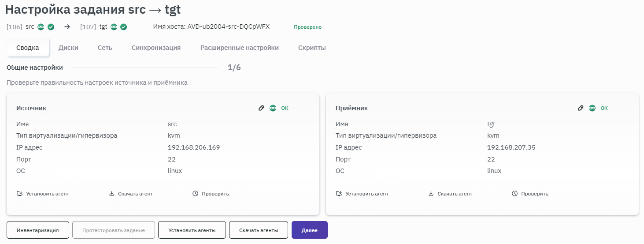Run Проверить check for the source

211,194
